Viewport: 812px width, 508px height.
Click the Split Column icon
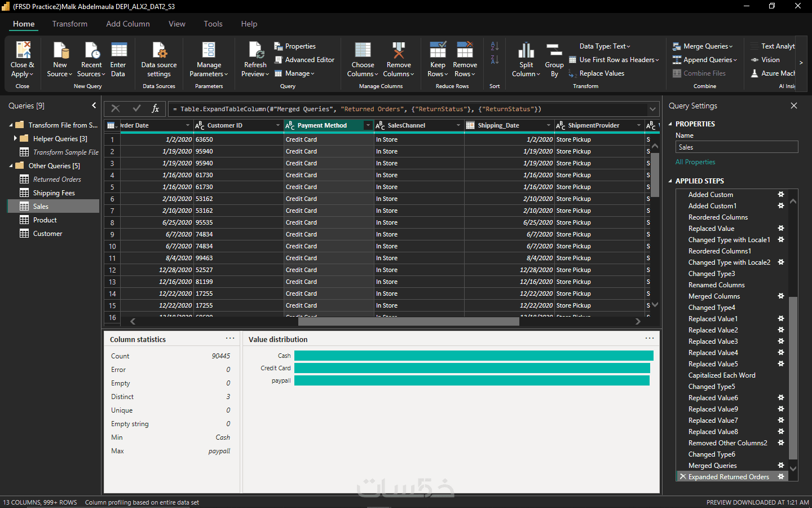pos(526,50)
